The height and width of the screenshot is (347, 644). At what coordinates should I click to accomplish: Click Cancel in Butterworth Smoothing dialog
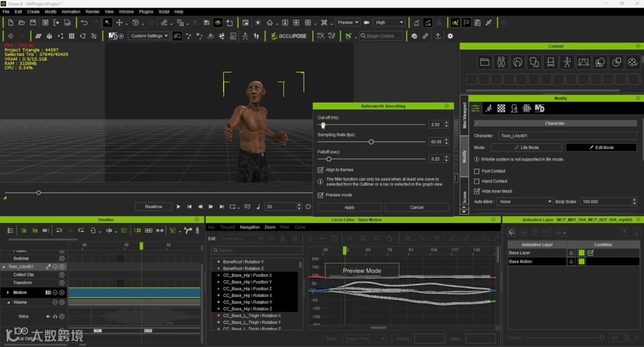(416, 207)
